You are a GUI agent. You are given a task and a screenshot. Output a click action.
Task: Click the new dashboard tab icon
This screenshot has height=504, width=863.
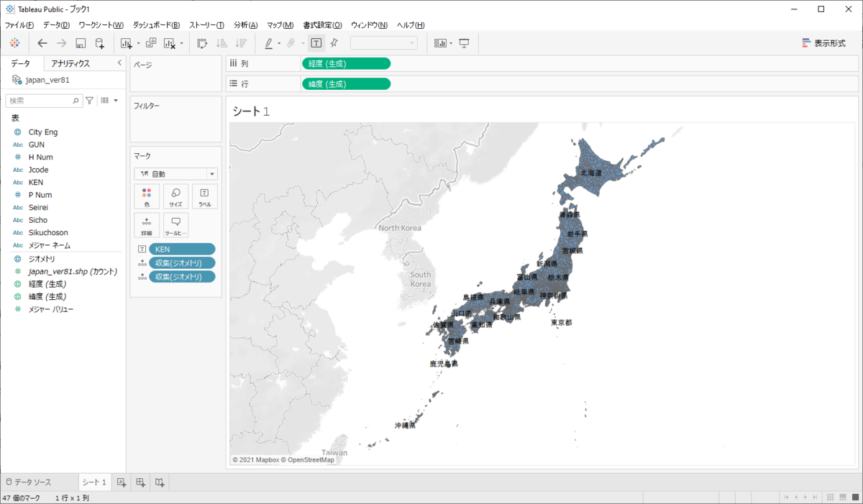click(x=141, y=482)
